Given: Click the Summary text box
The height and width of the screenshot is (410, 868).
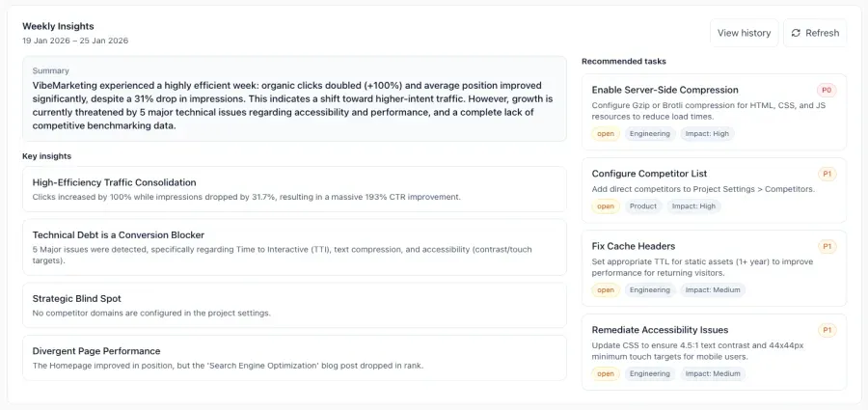Looking at the screenshot, I should pos(294,98).
